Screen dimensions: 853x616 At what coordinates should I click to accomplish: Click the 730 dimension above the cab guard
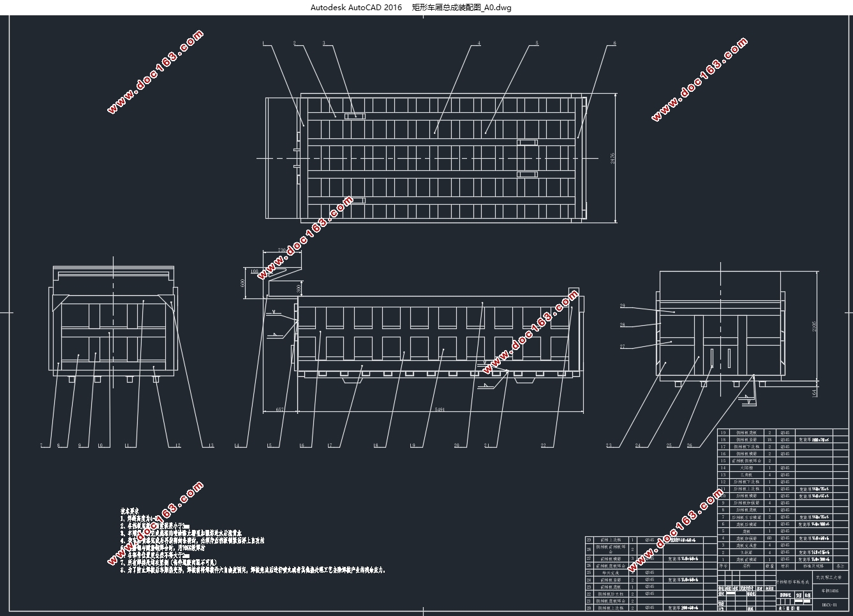point(281,251)
